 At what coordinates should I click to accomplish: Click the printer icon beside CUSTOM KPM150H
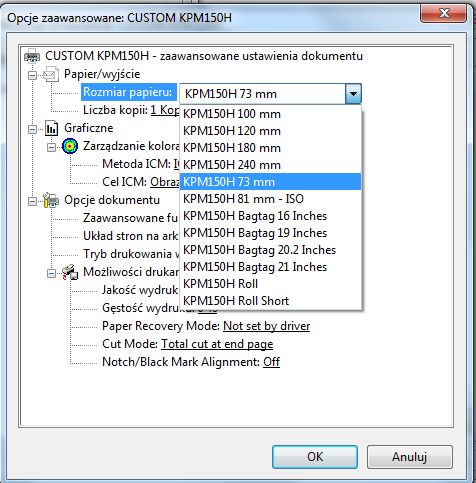tap(32, 56)
